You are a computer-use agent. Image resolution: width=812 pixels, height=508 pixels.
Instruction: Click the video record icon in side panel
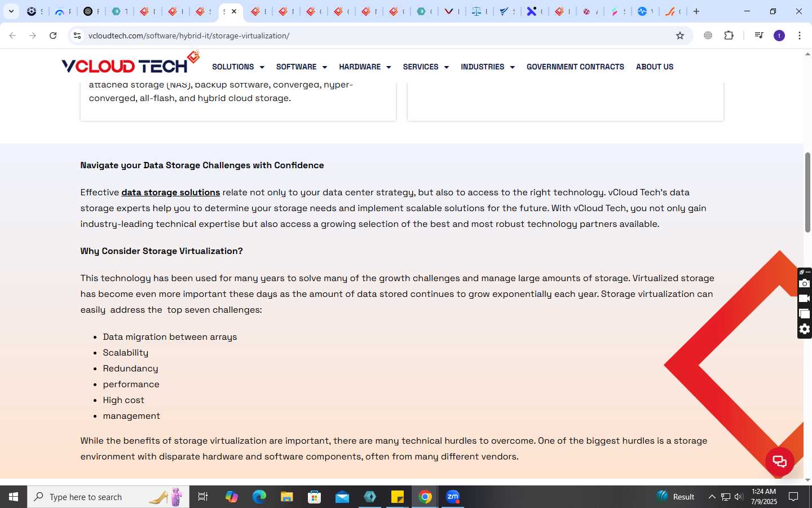pos(805,299)
